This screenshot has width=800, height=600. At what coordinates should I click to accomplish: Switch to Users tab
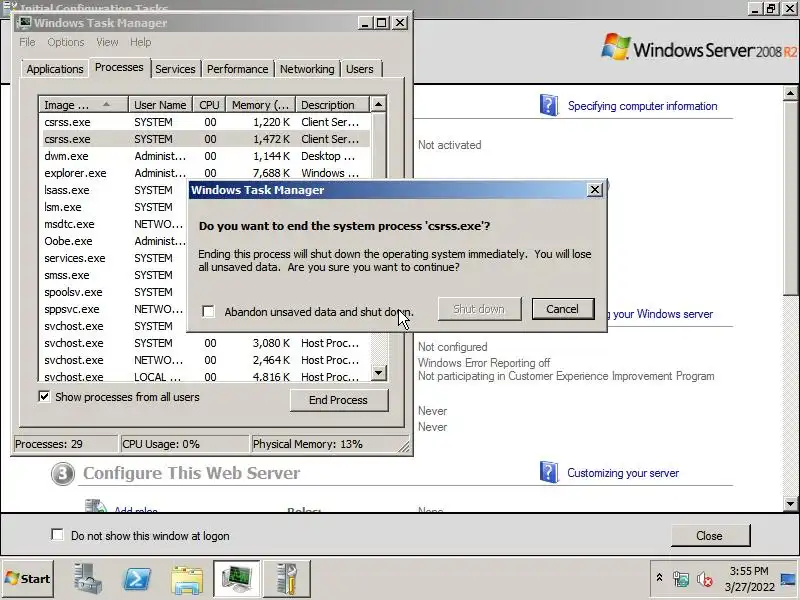[x=360, y=69]
